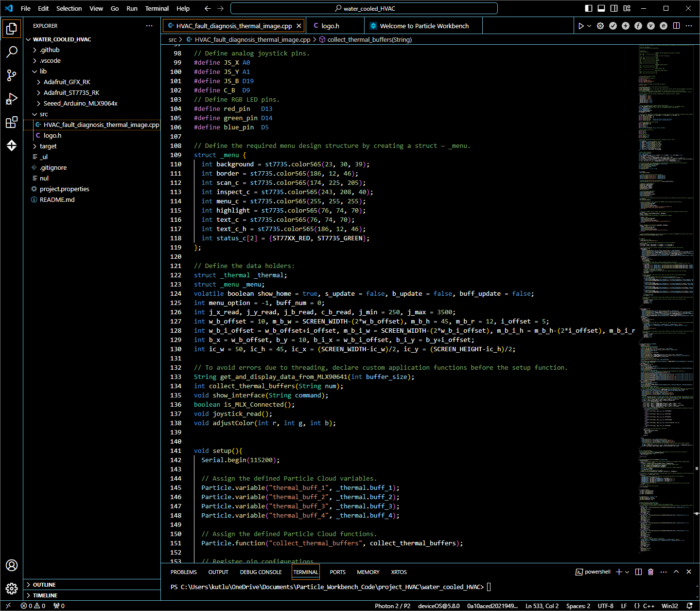Click the Photon 2 / P2 status item
Viewport: 700px width, 611px height.
pos(392,606)
